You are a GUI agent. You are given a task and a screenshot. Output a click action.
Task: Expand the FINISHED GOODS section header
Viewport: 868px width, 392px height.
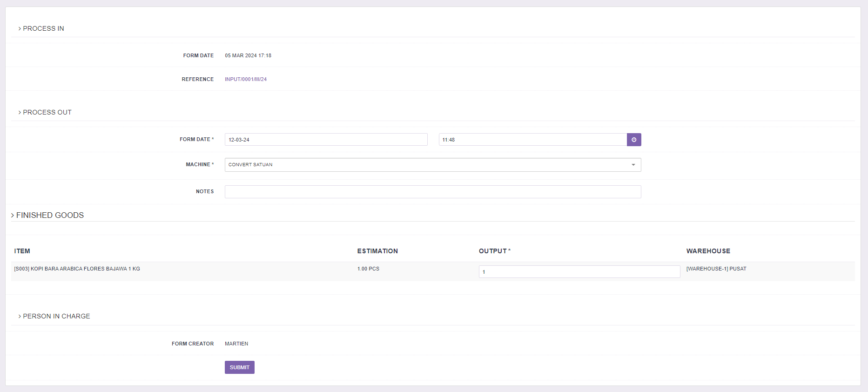47,215
